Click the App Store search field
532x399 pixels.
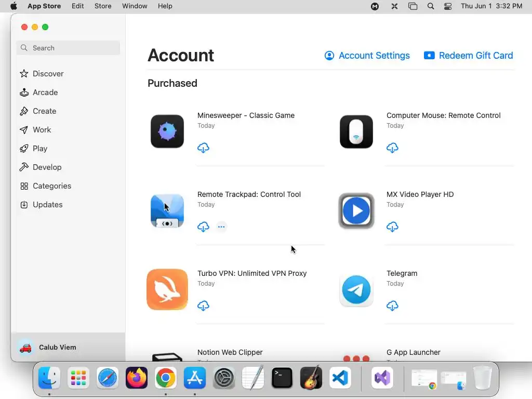click(x=68, y=48)
